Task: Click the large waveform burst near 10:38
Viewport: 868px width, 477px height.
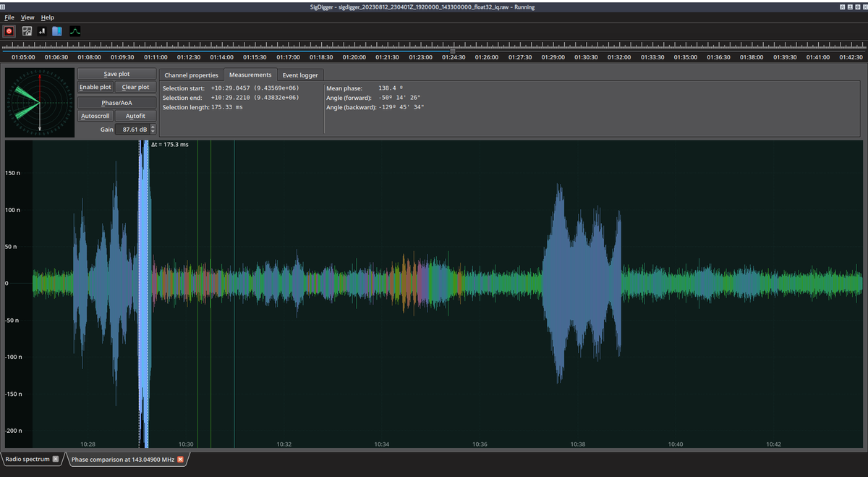Action: [x=582, y=283]
